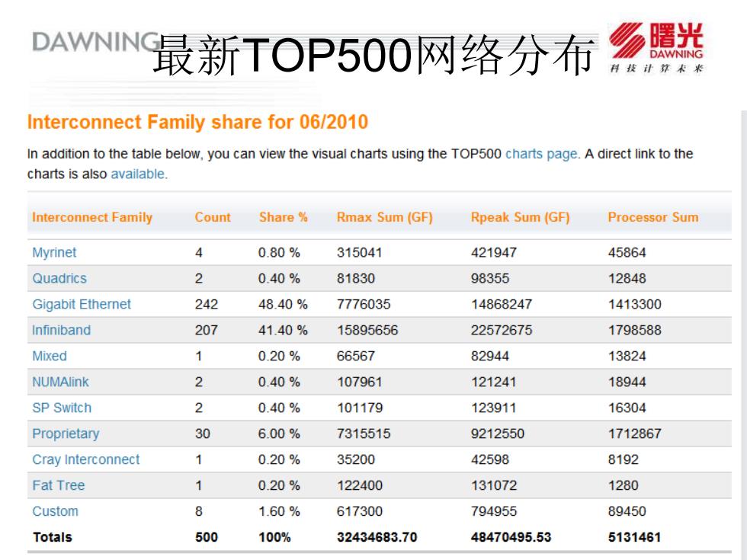This screenshot has width=747, height=560.
Task: Select the processor sum 45864
Action: coord(627,252)
